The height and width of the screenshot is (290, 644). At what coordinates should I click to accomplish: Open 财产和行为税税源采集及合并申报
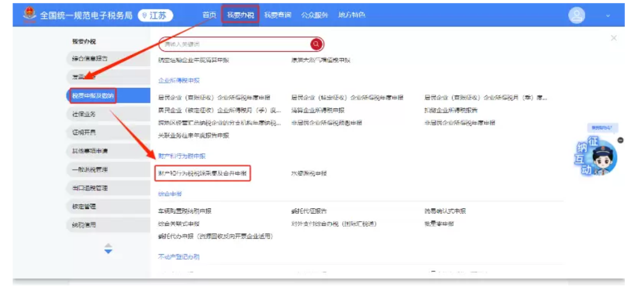pyautogui.click(x=202, y=173)
